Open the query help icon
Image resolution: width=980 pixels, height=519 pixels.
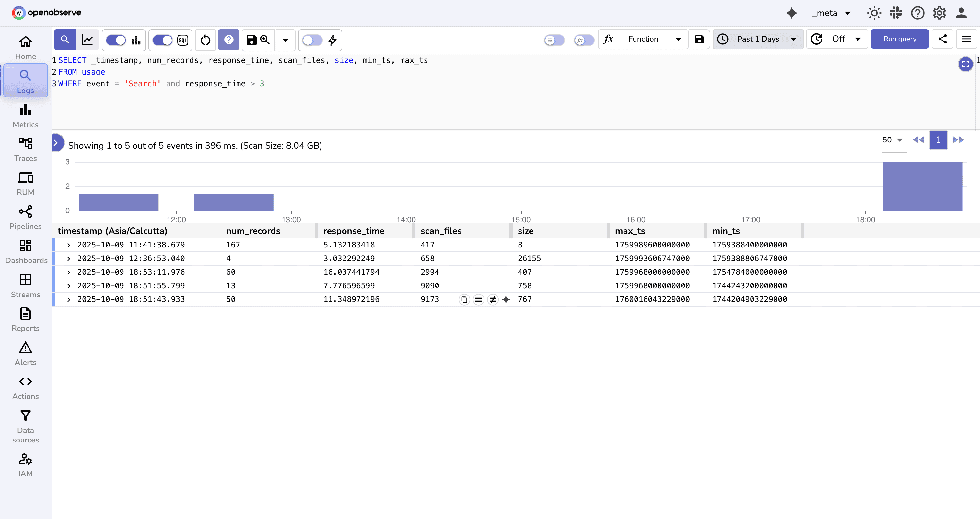(229, 40)
